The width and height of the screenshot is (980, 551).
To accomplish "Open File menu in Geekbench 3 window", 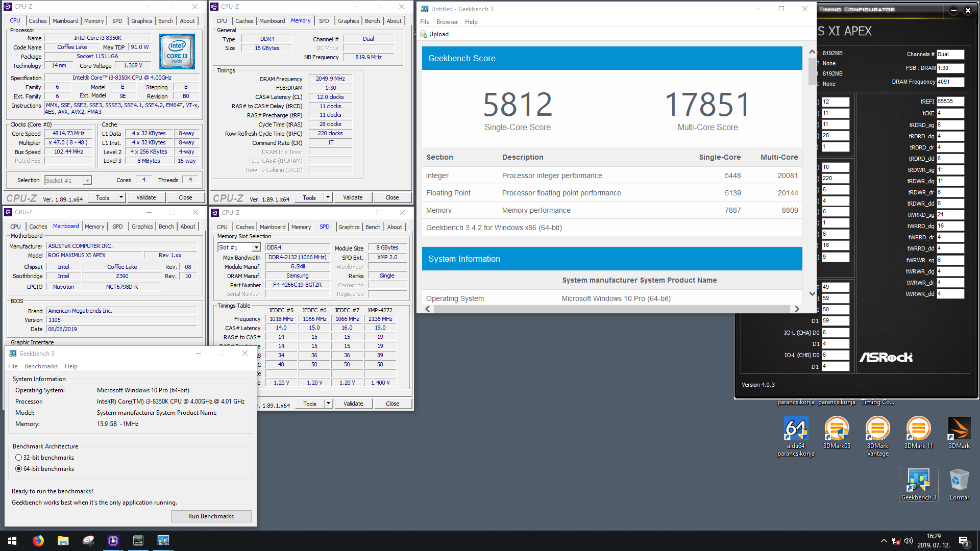I will click(13, 366).
